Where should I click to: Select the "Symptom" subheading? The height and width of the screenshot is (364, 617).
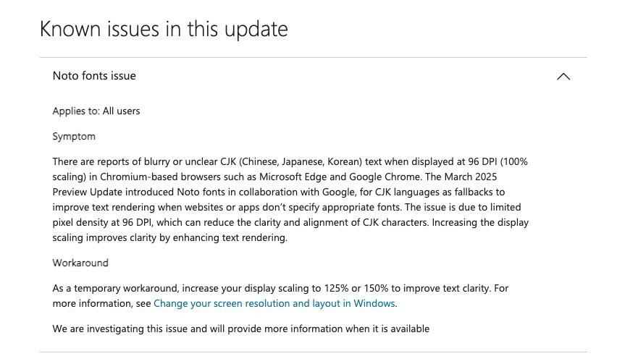point(74,136)
